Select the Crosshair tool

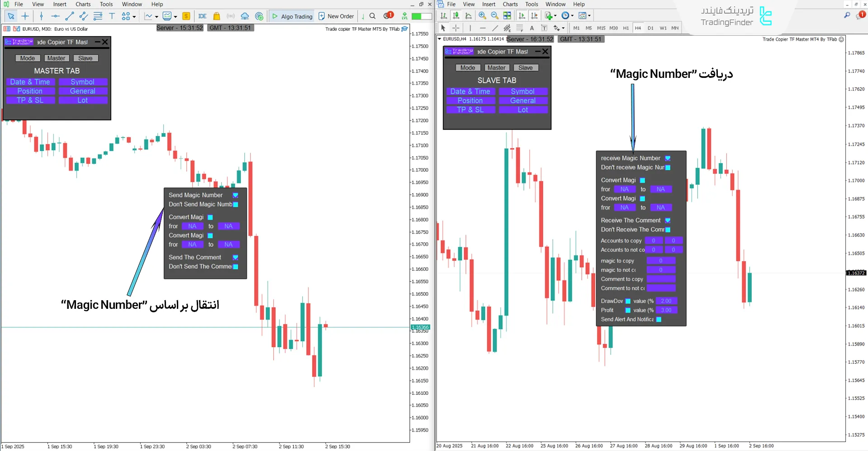pyautogui.click(x=25, y=16)
